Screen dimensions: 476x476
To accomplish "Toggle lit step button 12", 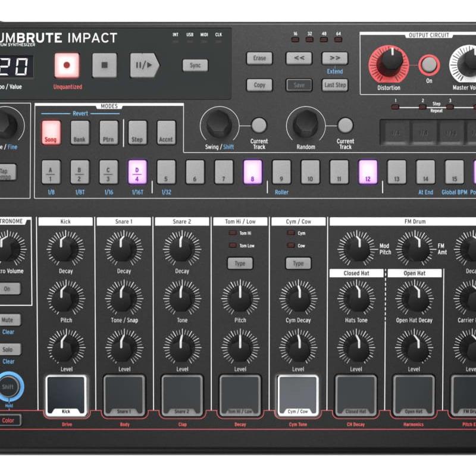I will (x=368, y=172).
